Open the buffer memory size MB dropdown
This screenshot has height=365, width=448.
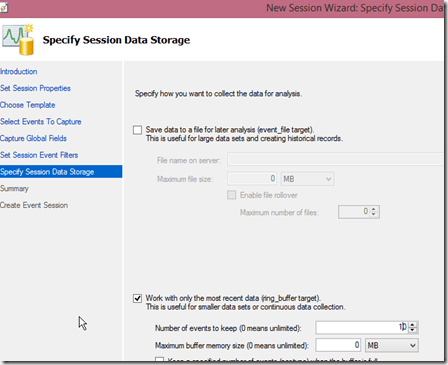(x=392, y=345)
